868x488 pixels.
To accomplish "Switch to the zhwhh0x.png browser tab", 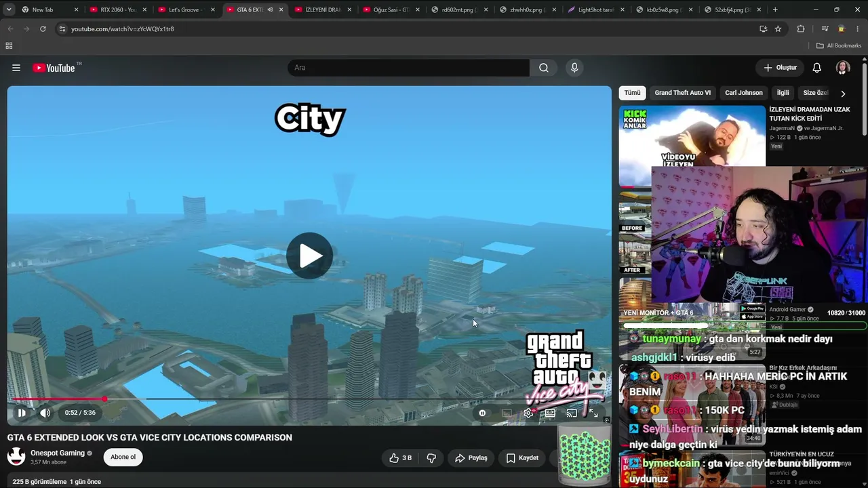I will tap(528, 10).
